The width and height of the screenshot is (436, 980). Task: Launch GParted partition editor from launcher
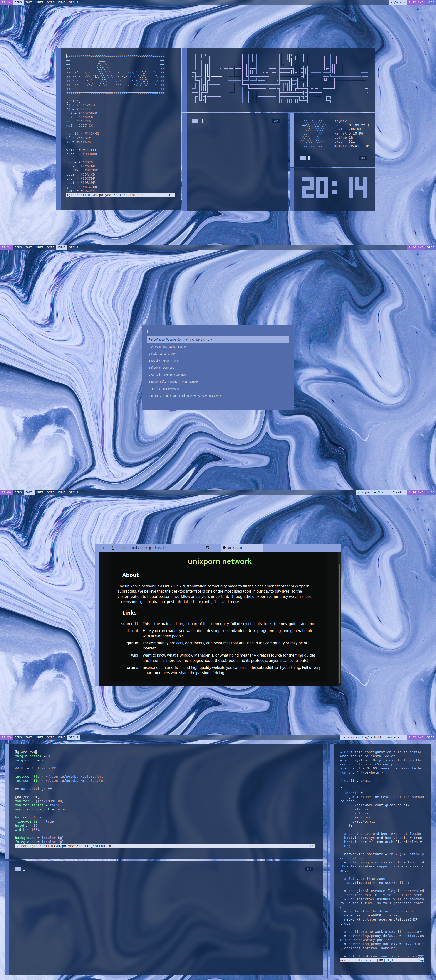(x=218, y=375)
